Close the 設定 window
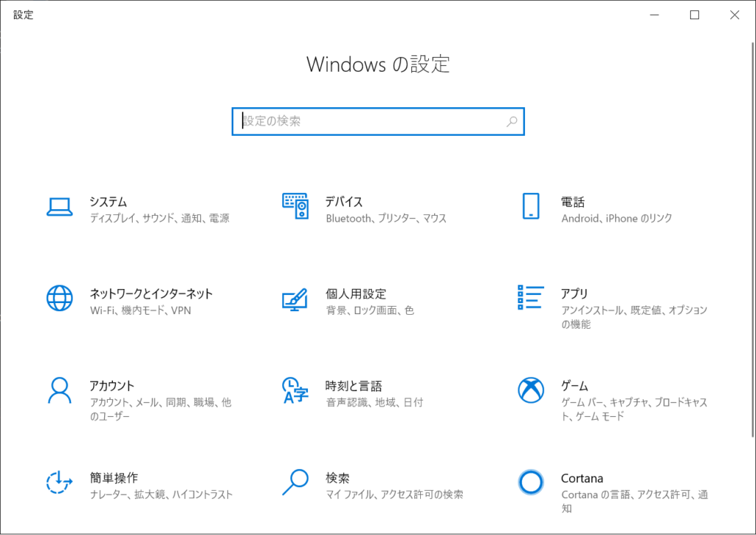The width and height of the screenshot is (756, 535). 735,15
